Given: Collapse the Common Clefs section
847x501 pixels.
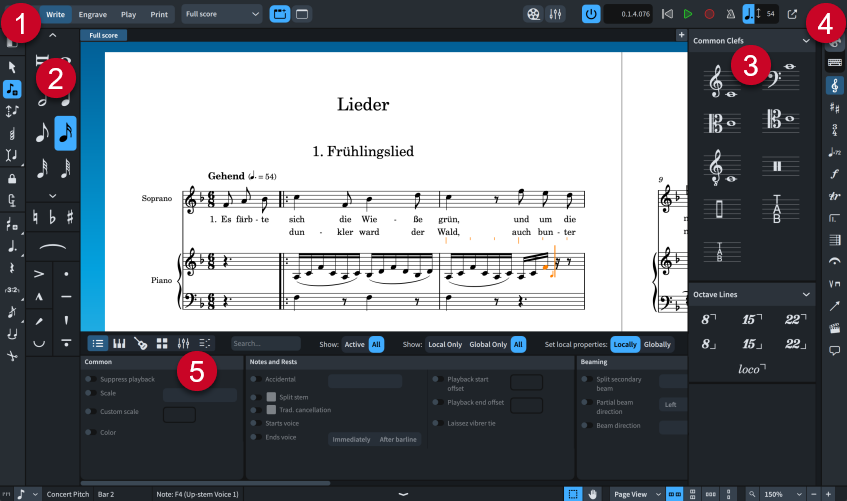Looking at the screenshot, I should click(x=805, y=41).
